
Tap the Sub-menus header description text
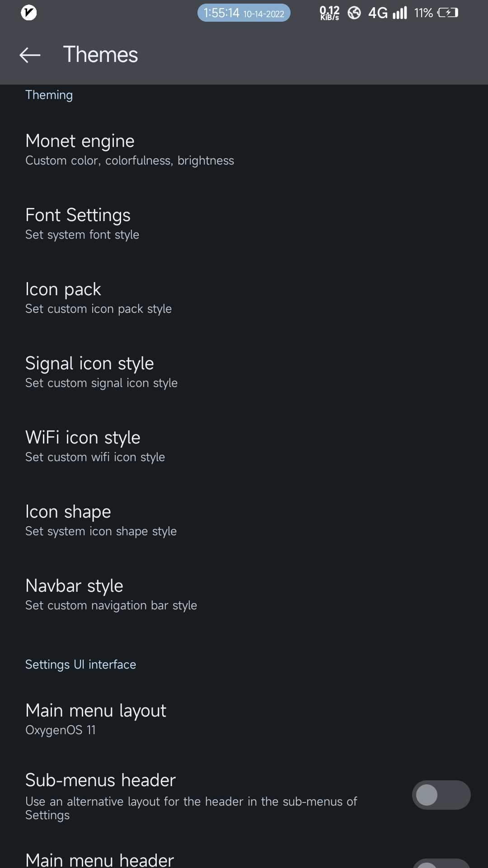coord(191,808)
